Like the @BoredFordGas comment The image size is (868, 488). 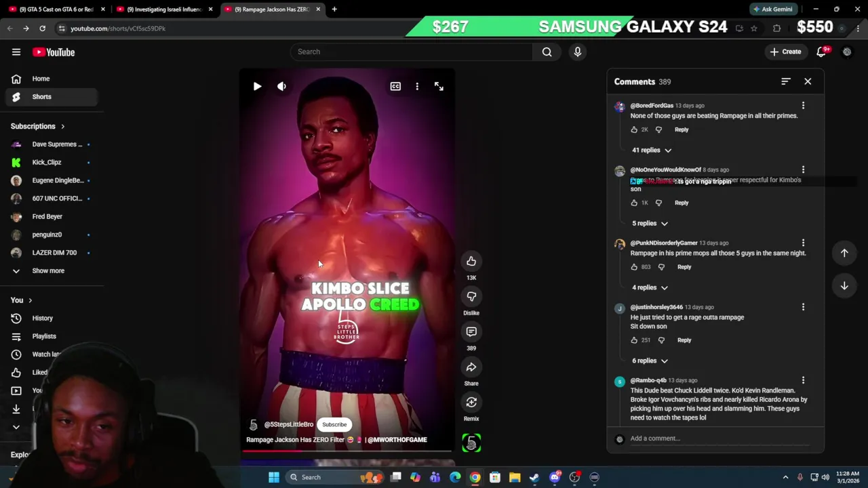click(634, 129)
